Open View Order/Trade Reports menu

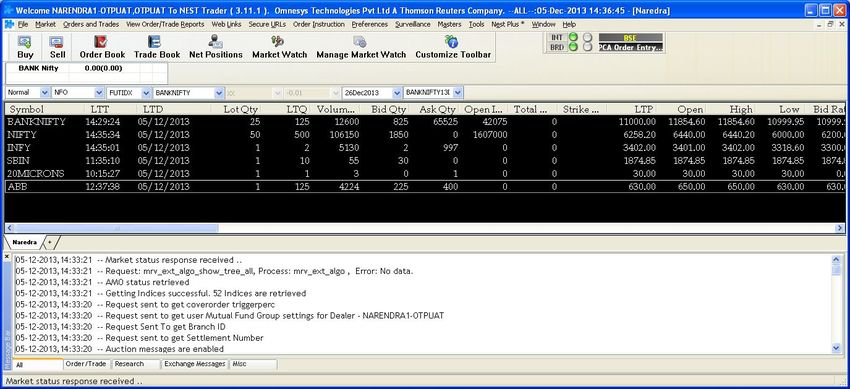pyautogui.click(x=165, y=24)
